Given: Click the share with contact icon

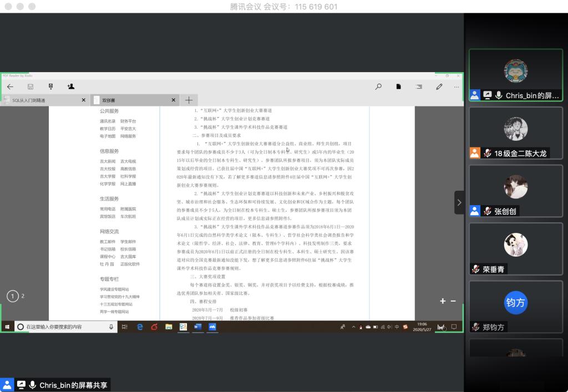Looking at the screenshot, I should pyautogui.click(x=70, y=87).
